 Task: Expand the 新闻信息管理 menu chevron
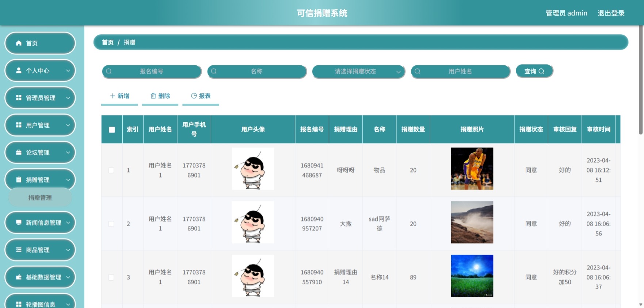[68, 223]
